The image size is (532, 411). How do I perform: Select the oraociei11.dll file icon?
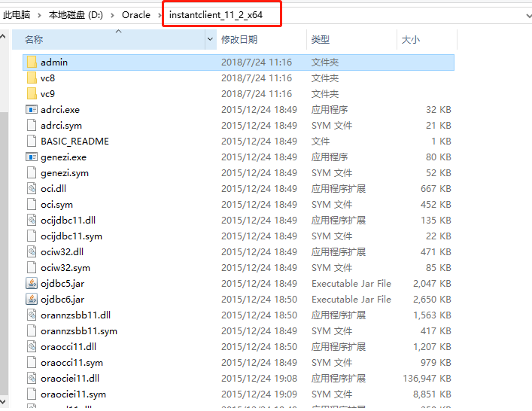pos(32,378)
